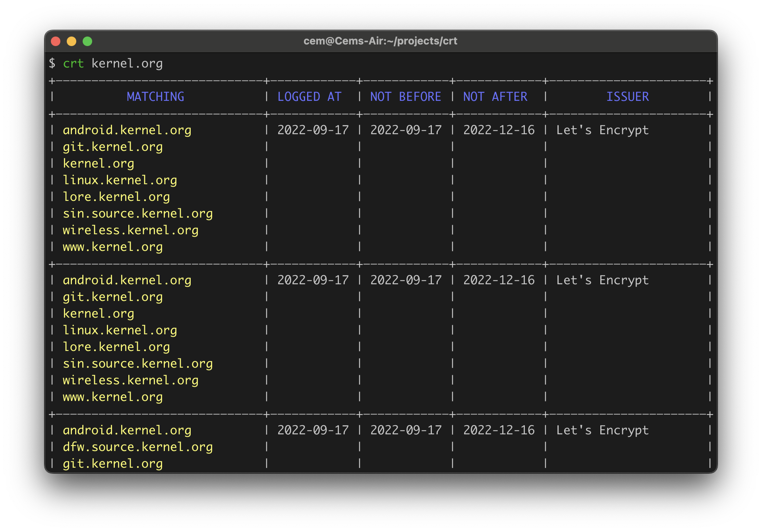The image size is (762, 532).
Task: Click the NOT AFTER column header
Action: tap(495, 96)
